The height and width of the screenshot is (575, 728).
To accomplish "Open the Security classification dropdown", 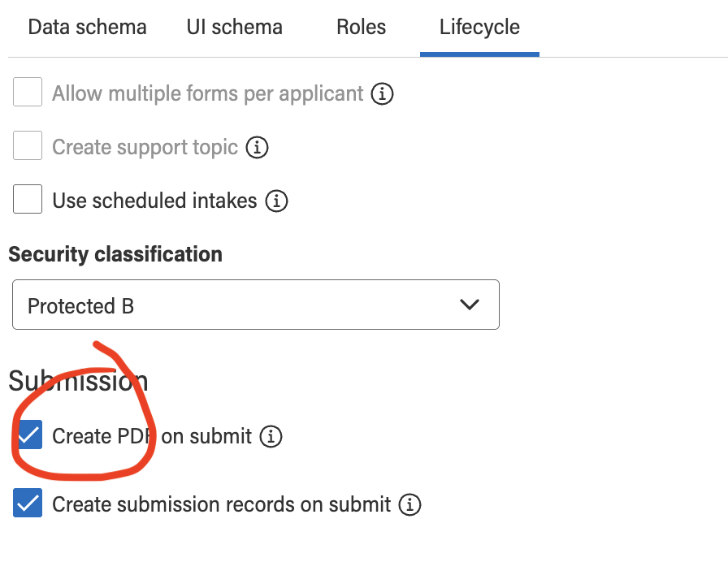I will (x=256, y=305).
